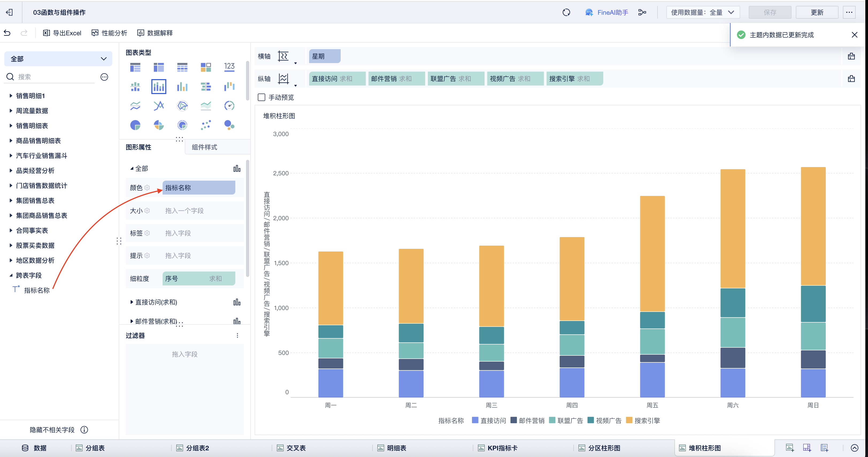Viewport: 868px width, 457px height.
Task: Select the pie chart type icon
Action: click(x=135, y=125)
